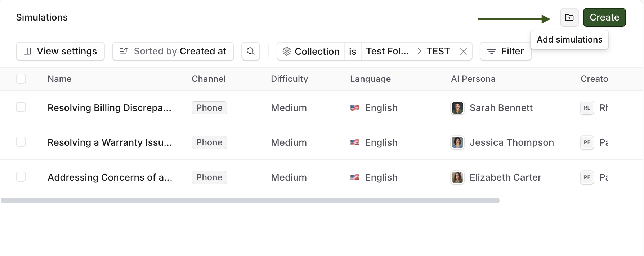Toggle the select-all checkbox in header
Viewport: 644px width, 256px height.
tap(21, 79)
